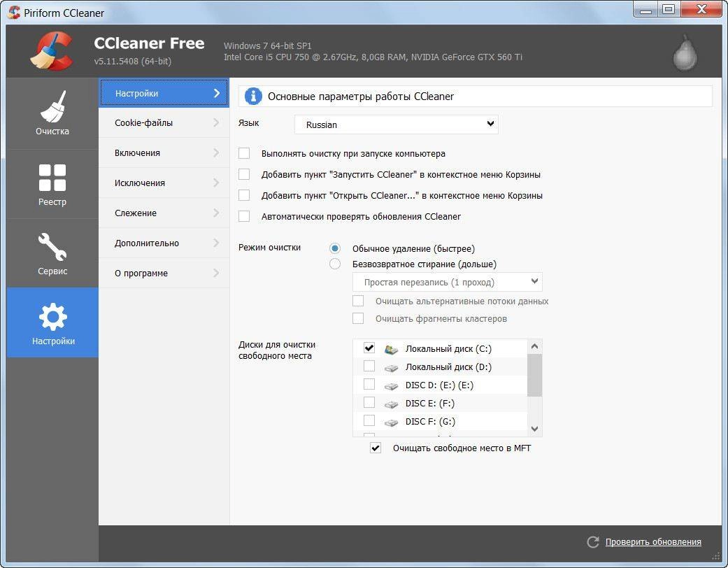The width and height of the screenshot is (728, 568).
Task: Click the Локальный диск (D:) drive icon
Action: (x=392, y=368)
